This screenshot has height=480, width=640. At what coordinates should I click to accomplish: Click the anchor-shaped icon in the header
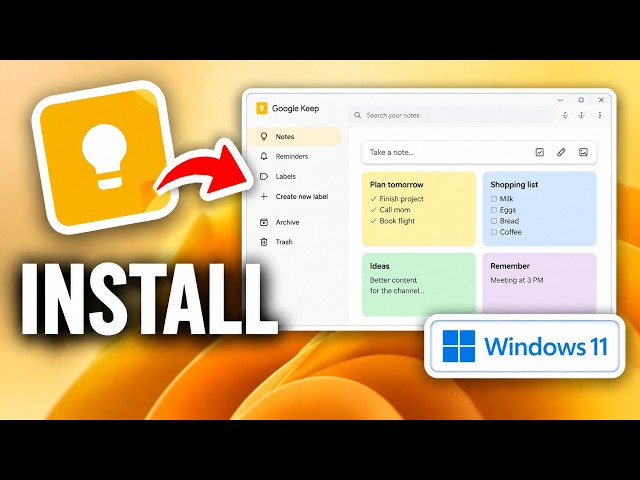coord(582,115)
